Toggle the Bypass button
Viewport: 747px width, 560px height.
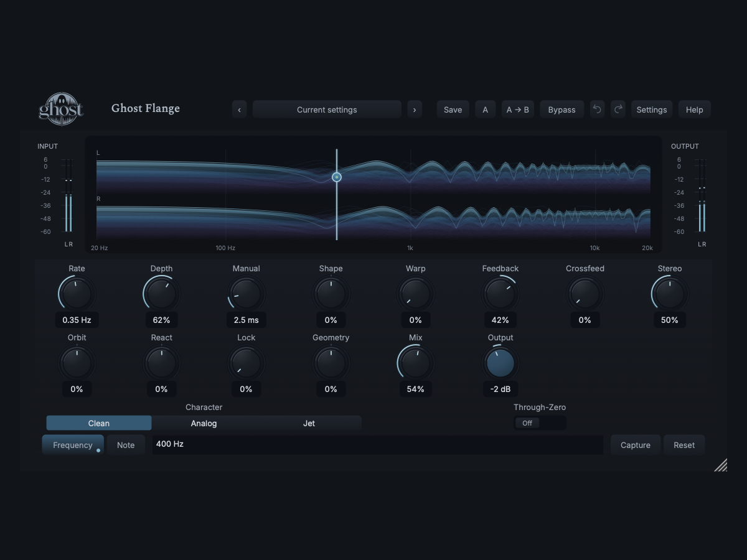click(561, 110)
